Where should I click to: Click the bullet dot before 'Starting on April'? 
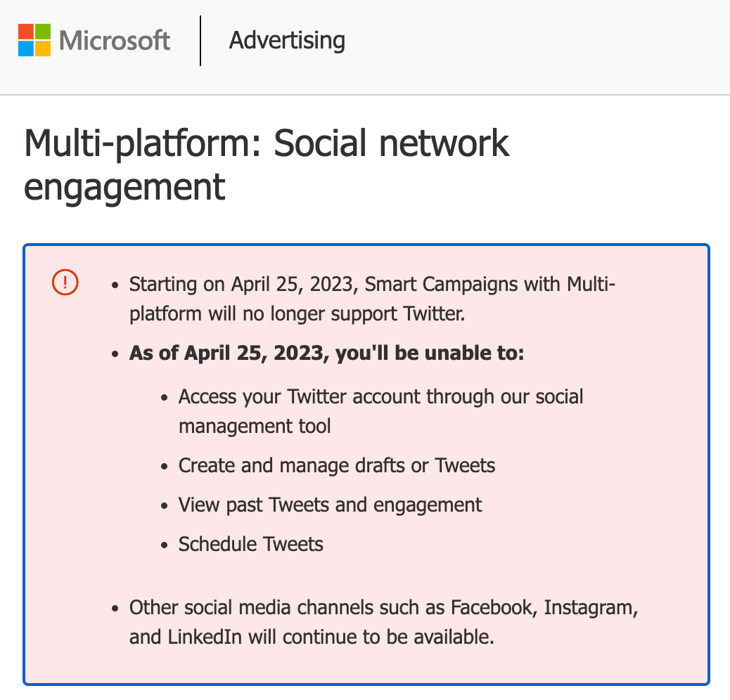[x=115, y=285]
